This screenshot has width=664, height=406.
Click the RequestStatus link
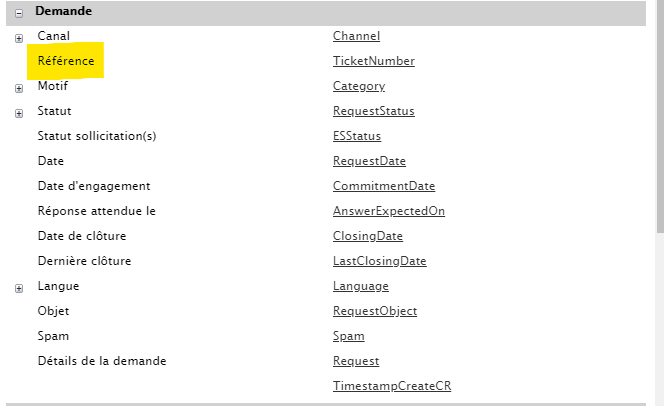click(x=373, y=111)
